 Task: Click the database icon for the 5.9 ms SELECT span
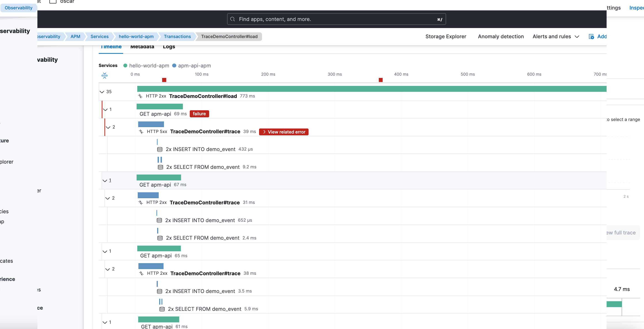tap(162, 309)
